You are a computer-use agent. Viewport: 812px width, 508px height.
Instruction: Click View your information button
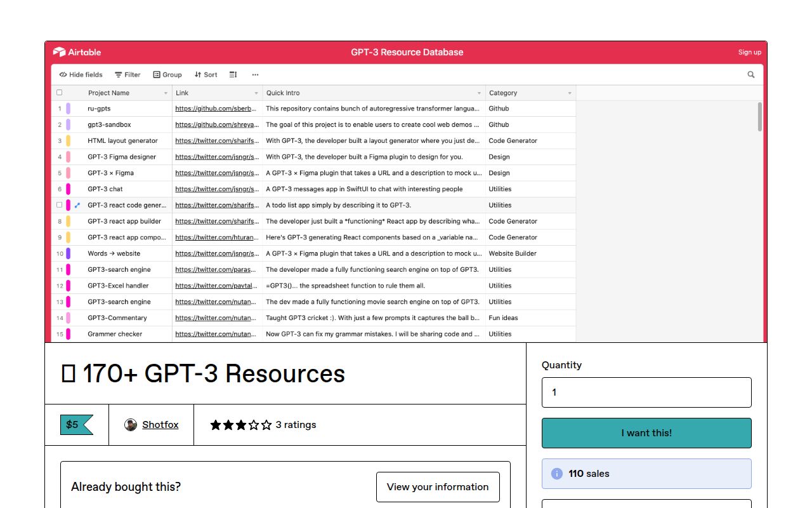(438, 487)
